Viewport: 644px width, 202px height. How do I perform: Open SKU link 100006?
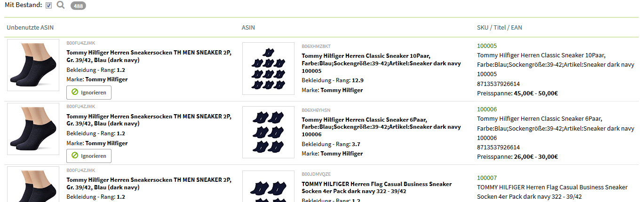(487, 109)
